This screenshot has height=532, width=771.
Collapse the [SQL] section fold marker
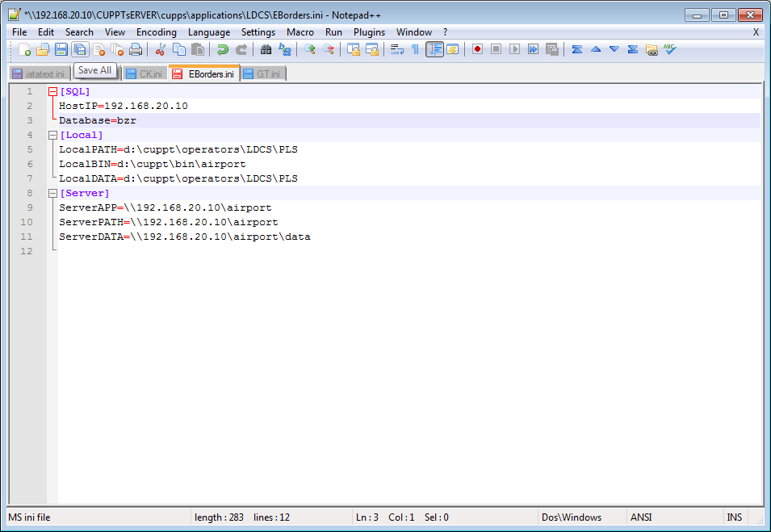click(x=53, y=91)
